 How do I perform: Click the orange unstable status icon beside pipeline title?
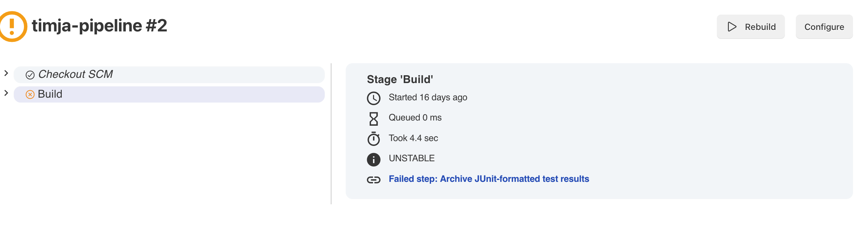pos(13,25)
